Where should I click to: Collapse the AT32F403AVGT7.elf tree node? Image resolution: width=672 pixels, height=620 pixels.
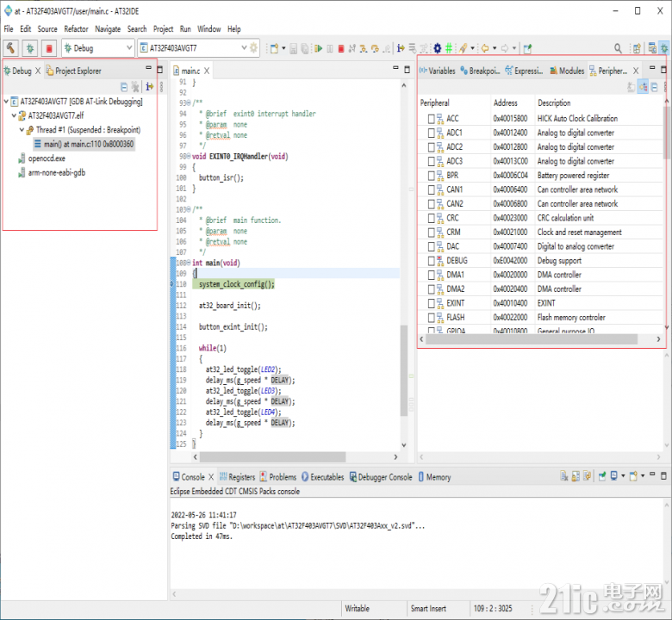(x=14, y=115)
